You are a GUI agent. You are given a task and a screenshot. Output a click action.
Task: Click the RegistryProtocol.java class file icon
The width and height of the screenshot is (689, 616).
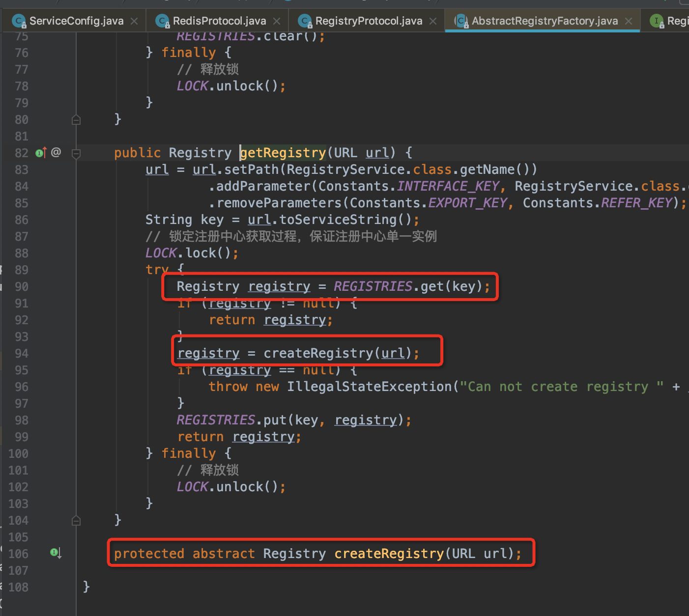tap(305, 21)
